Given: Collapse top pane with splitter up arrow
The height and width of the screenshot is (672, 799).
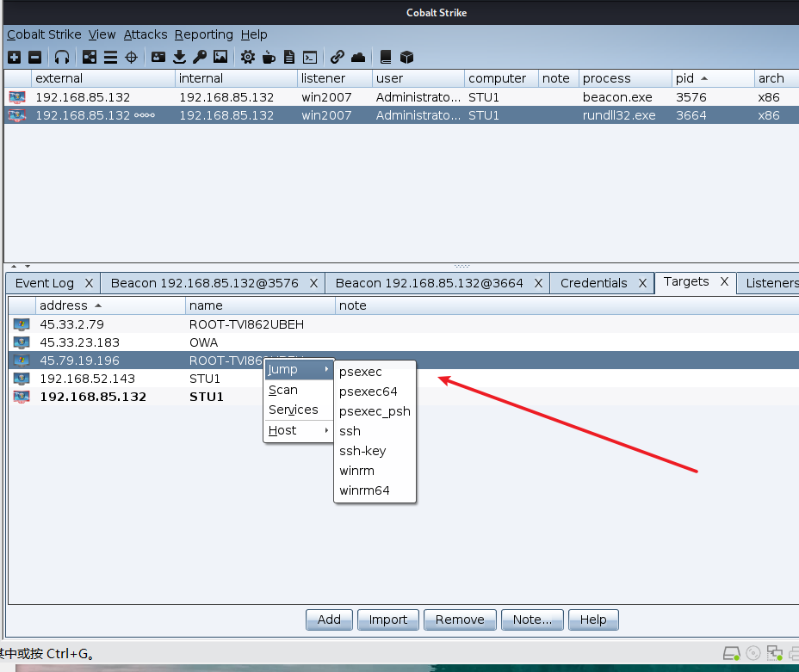Looking at the screenshot, I should tap(14, 266).
